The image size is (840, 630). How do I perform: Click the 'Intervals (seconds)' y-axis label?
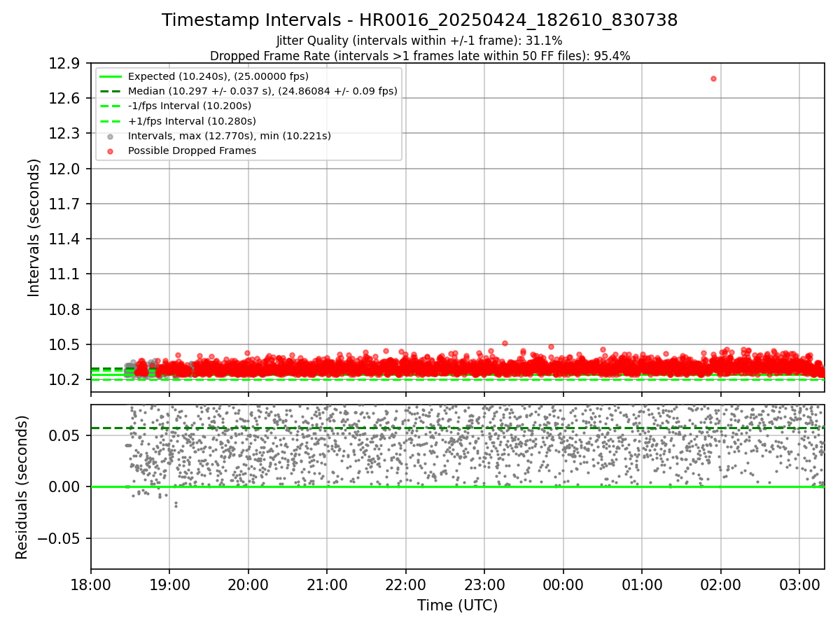[x=34, y=227]
